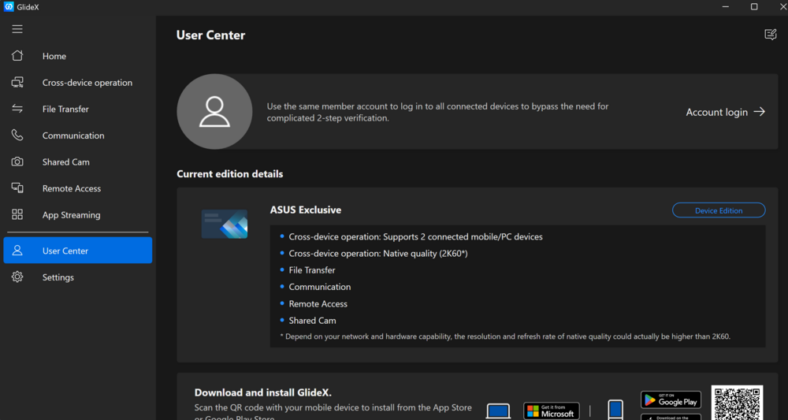Go to Home in the sidebar
788x420 pixels.
click(54, 56)
